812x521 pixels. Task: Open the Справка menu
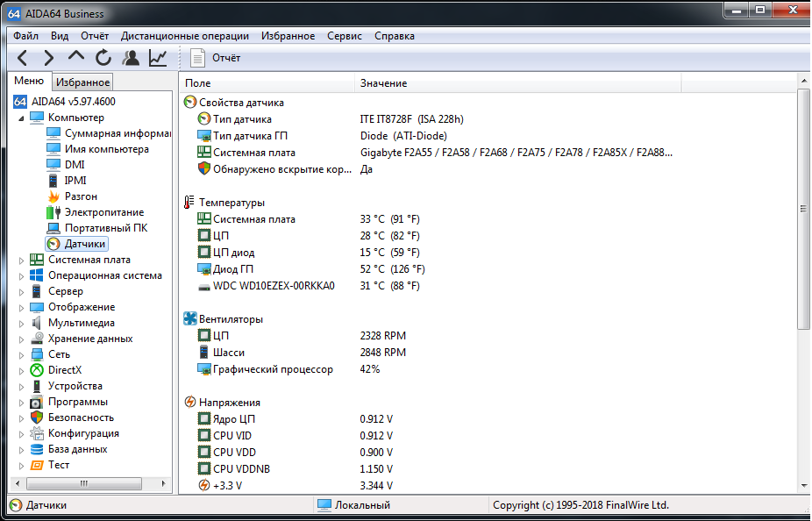(395, 36)
